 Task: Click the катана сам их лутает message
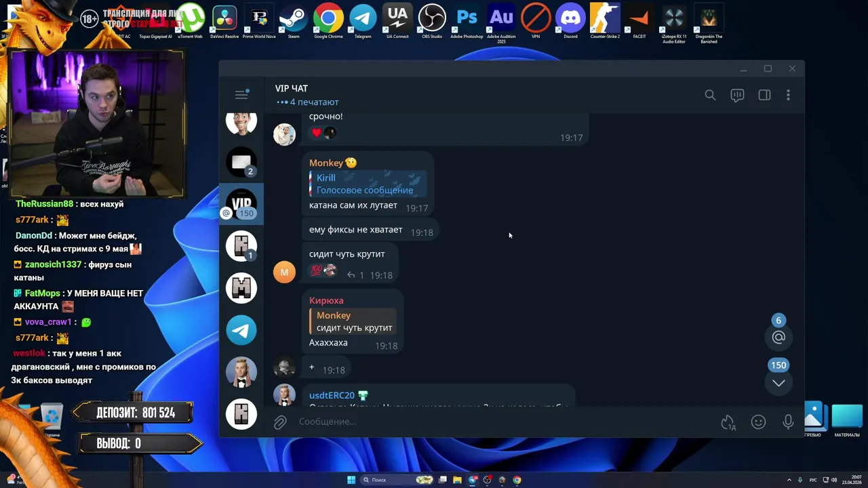[353, 205]
